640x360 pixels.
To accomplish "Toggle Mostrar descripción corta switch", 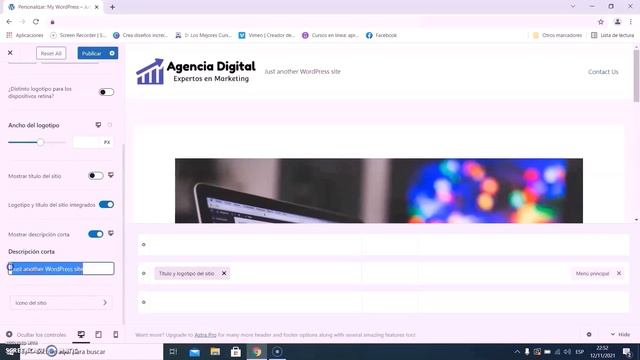I will tap(96, 234).
